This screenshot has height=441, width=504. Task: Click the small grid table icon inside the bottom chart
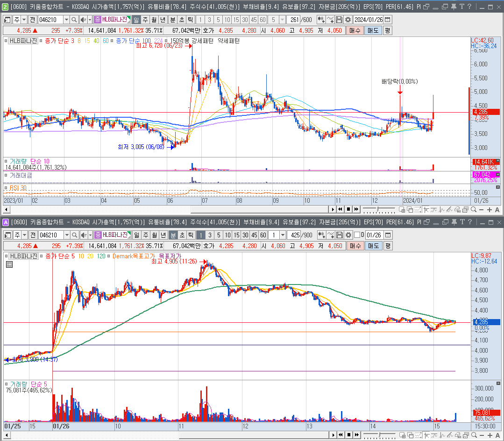[9, 264]
